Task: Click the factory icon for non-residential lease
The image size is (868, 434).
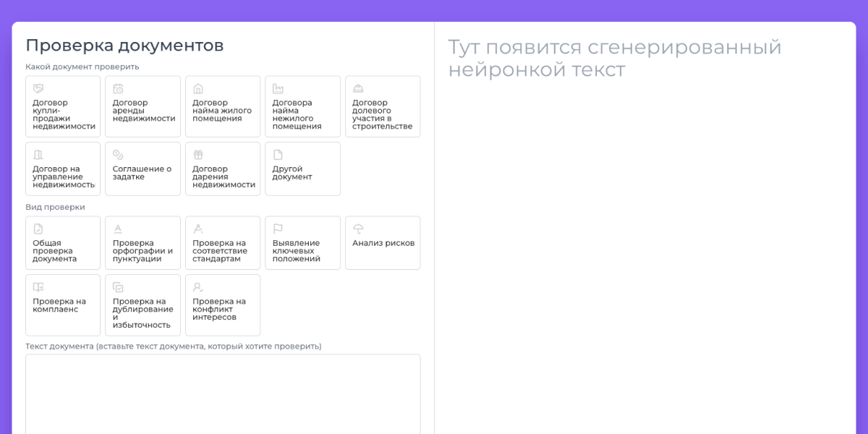Action: [278, 88]
